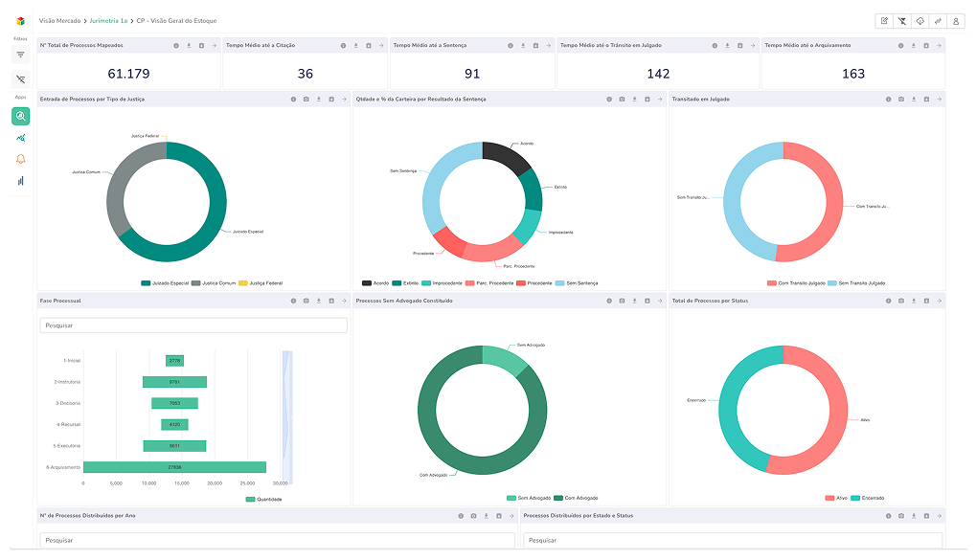Toggle Sem Sentença legend item
This screenshot has height=560, width=977.
click(x=577, y=283)
